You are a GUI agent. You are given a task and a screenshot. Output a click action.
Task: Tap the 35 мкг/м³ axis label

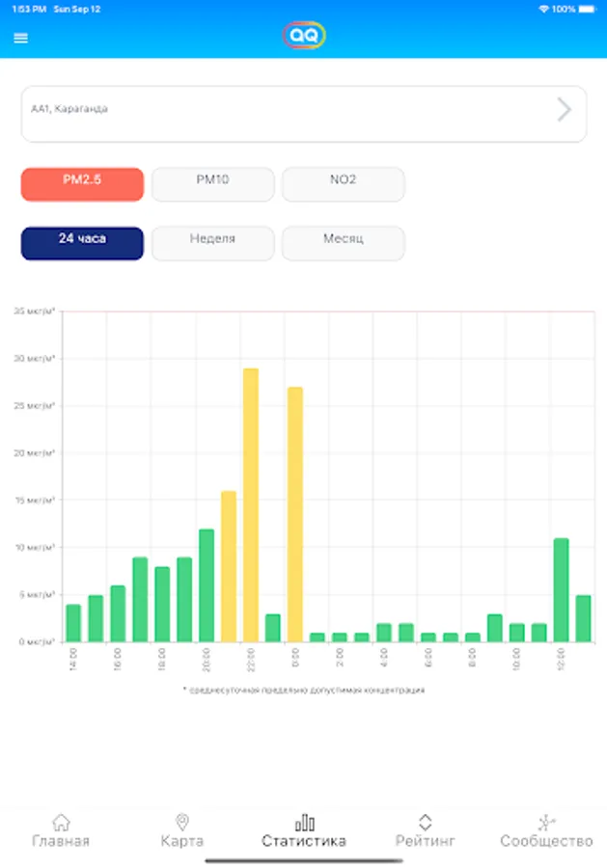tap(35, 312)
